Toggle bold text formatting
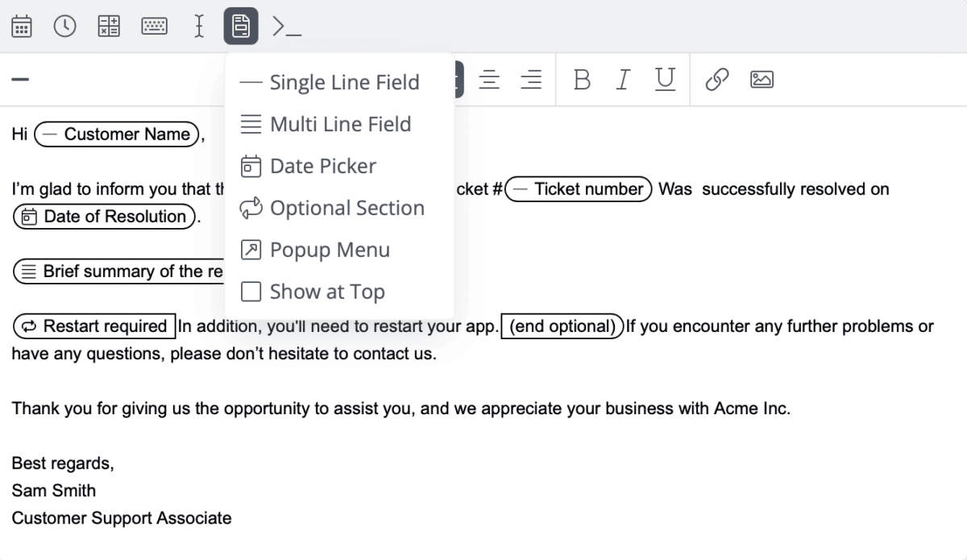The width and height of the screenshot is (967, 560). (x=582, y=79)
